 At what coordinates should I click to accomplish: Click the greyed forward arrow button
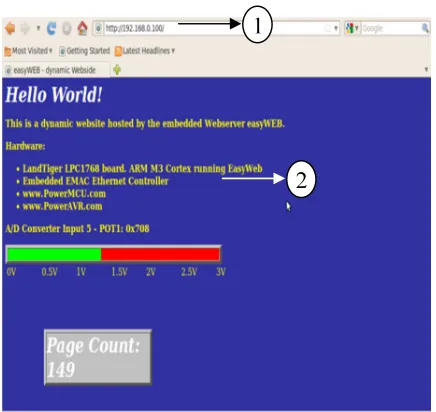coord(25,28)
